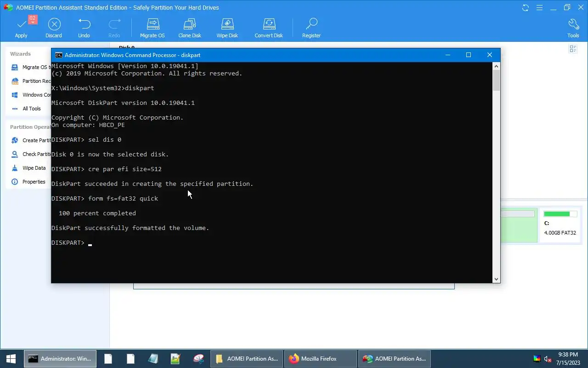Viewport: 588px width, 368px height.
Task: Open the Migrate OS tool
Action: tap(152, 28)
